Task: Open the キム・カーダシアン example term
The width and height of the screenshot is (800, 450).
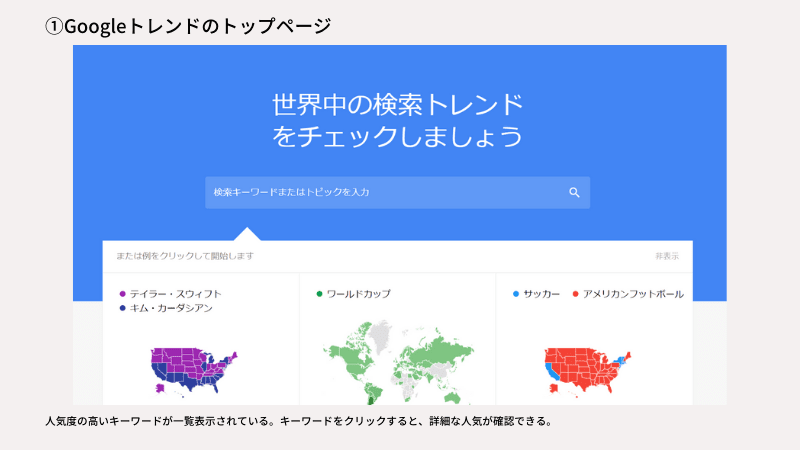Action: tap(171, 308)
